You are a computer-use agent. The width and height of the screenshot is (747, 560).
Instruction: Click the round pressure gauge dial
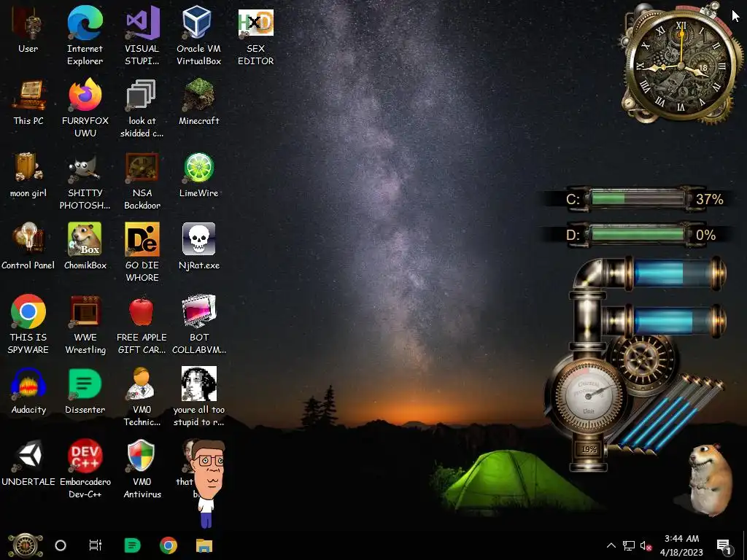(589, 395)
